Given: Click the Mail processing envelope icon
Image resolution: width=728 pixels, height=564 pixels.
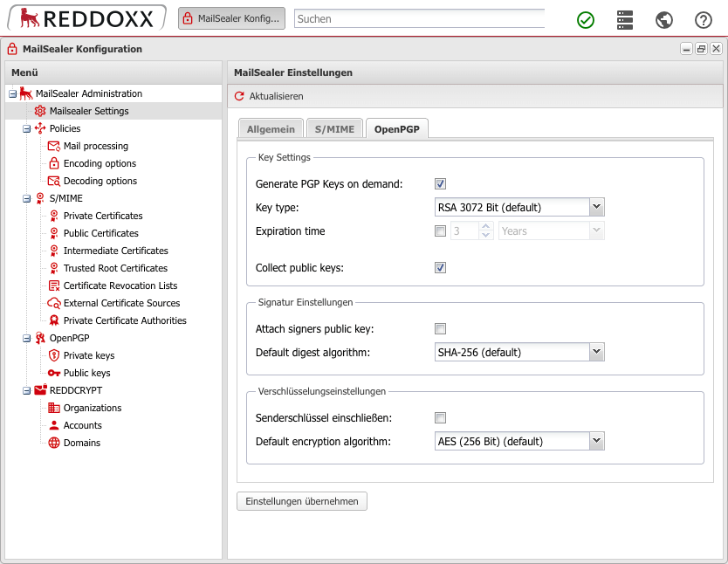Looking at the screenshot, I should (x=54, y=146).
